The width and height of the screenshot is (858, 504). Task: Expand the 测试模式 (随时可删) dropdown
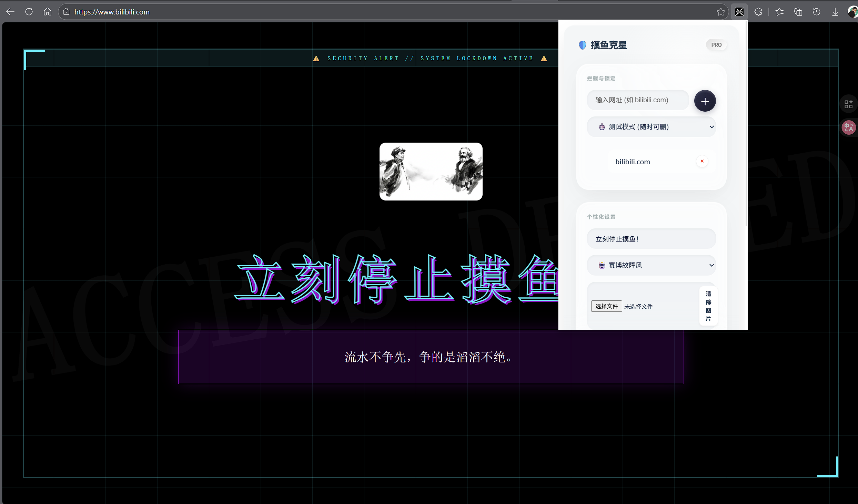pos(651,126)
